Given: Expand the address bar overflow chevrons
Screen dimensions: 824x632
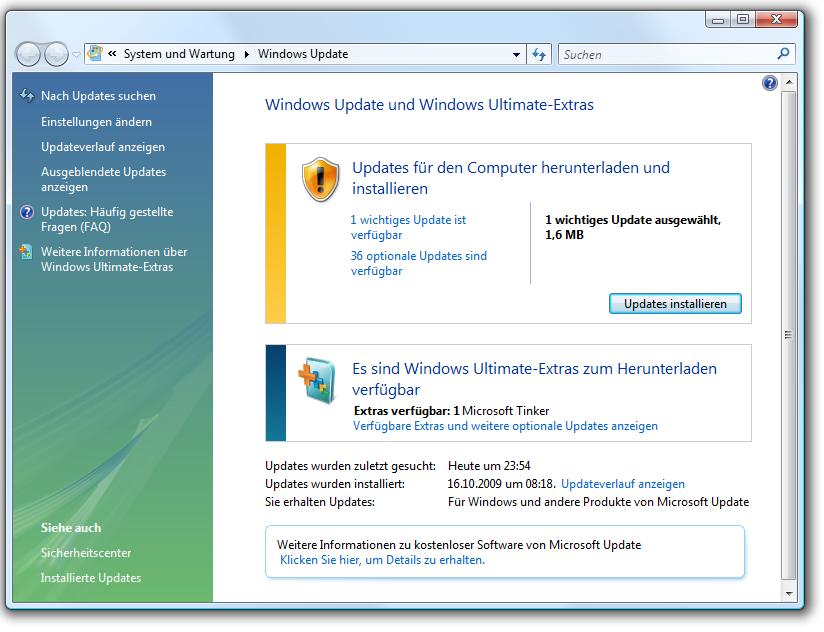Looking at the screenshot, I should pos(112,54).
